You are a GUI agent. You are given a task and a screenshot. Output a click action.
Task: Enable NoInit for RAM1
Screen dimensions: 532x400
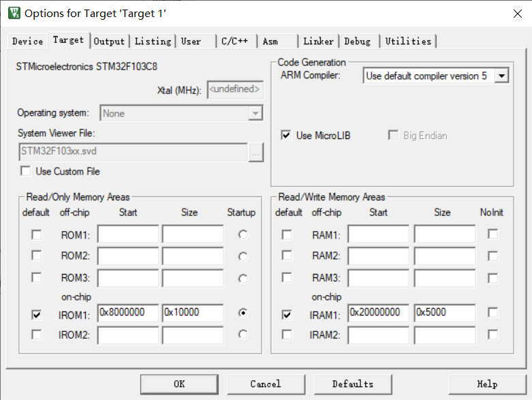[492, 234]
